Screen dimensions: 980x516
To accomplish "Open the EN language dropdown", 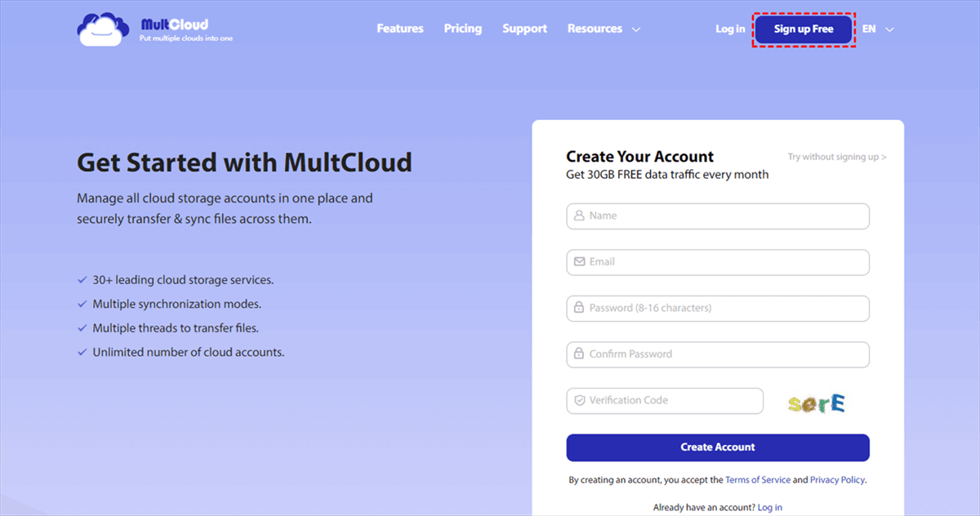I will (x=868, y=29).
